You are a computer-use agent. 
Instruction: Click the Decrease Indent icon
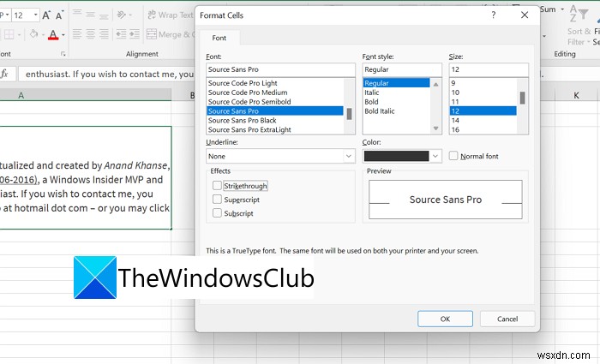pos(121,34)
